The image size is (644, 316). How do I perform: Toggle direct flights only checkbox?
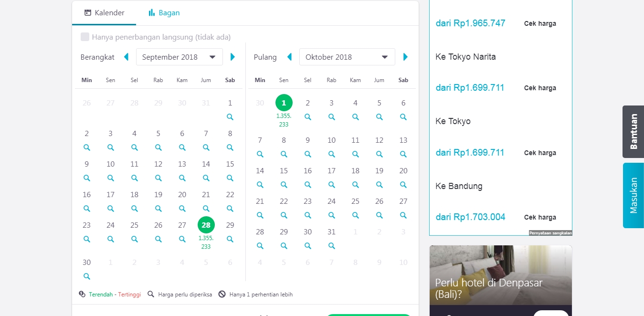coord(85,37)
